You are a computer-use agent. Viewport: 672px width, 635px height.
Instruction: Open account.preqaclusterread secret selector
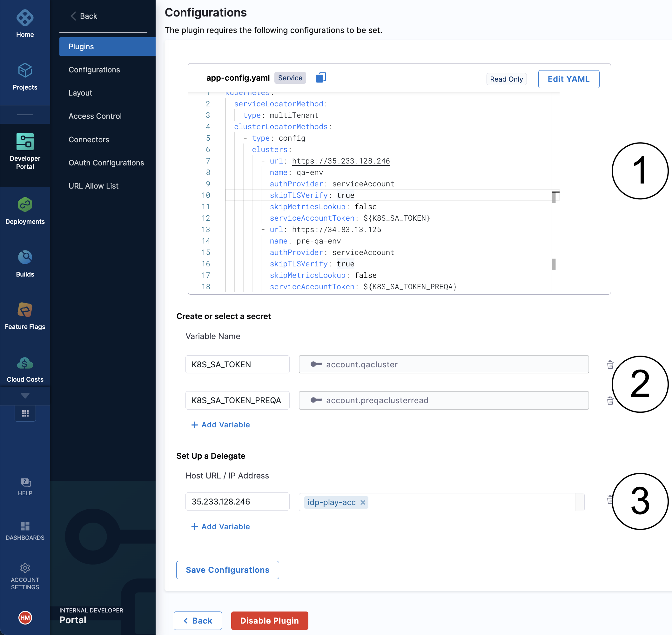coord(443,400)
